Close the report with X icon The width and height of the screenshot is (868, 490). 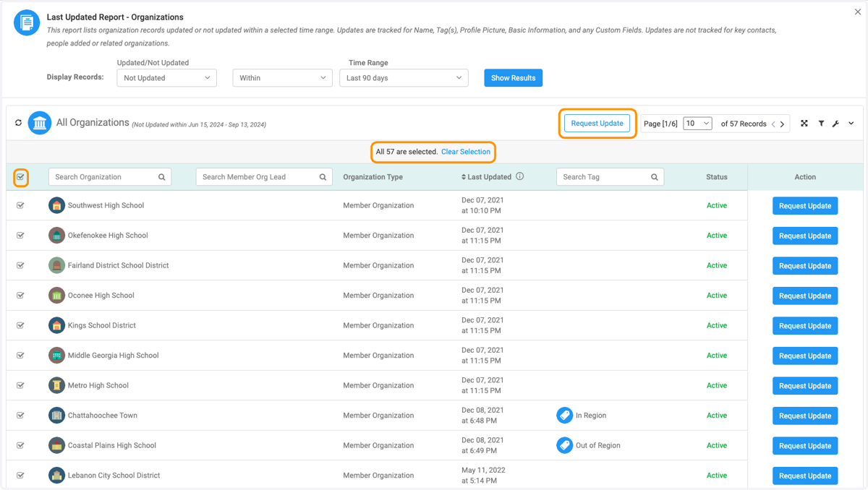(858, 12)
